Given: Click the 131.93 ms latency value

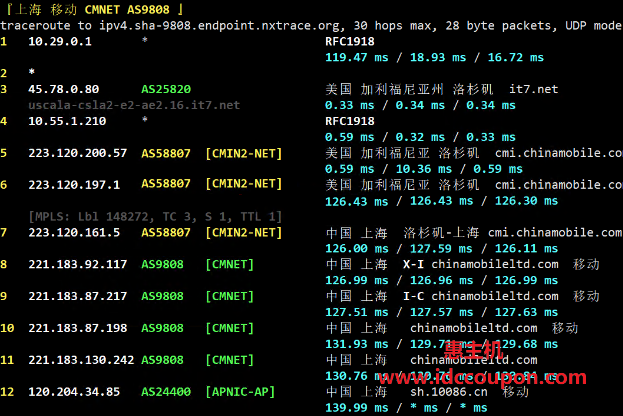Looking at the screenshot, I should coord(357,344).
